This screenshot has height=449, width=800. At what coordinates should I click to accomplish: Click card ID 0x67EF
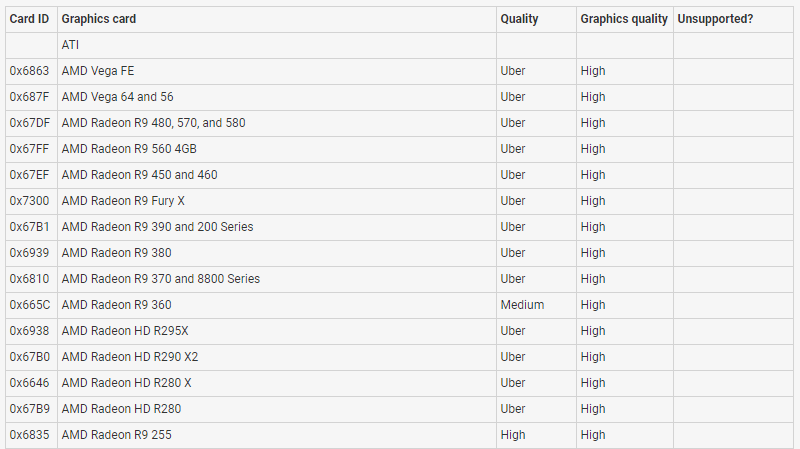point(30,175)
